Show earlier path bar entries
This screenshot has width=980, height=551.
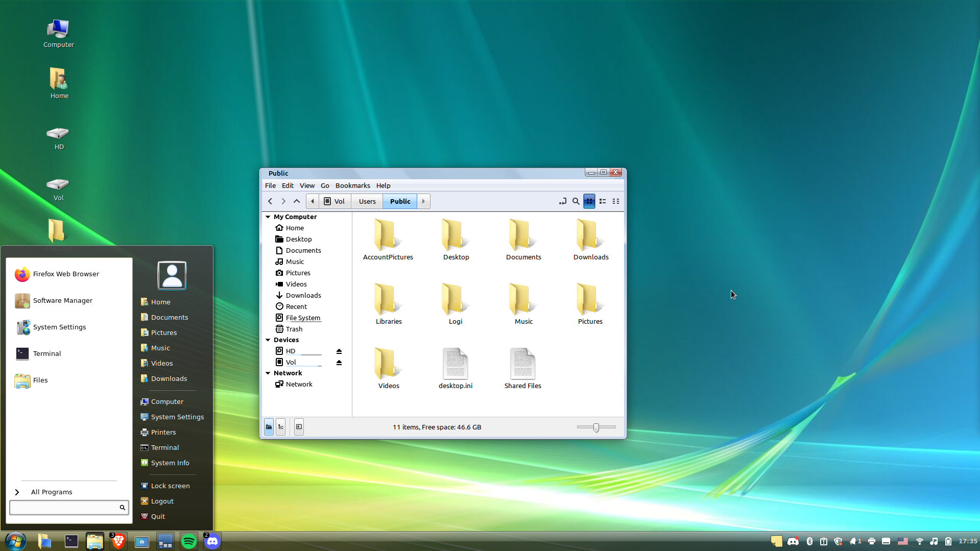(x=313, y=201)
